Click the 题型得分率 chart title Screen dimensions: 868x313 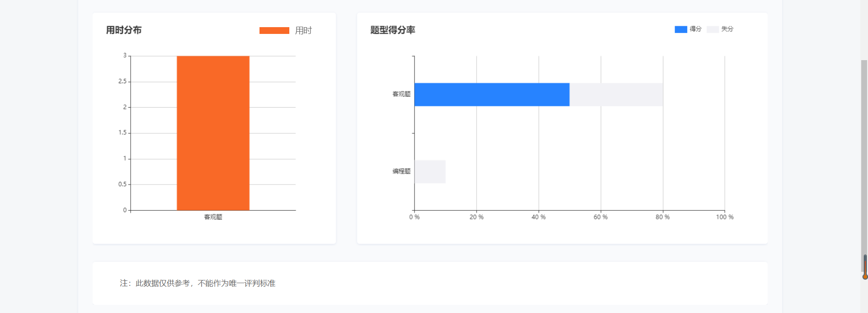(392, 30)
